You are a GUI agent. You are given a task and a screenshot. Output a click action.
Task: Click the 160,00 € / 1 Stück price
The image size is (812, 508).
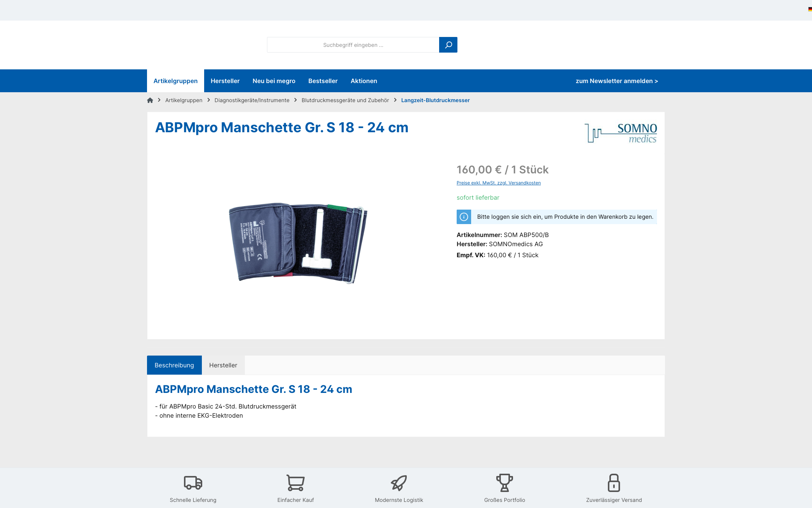[x=503, y=170]
